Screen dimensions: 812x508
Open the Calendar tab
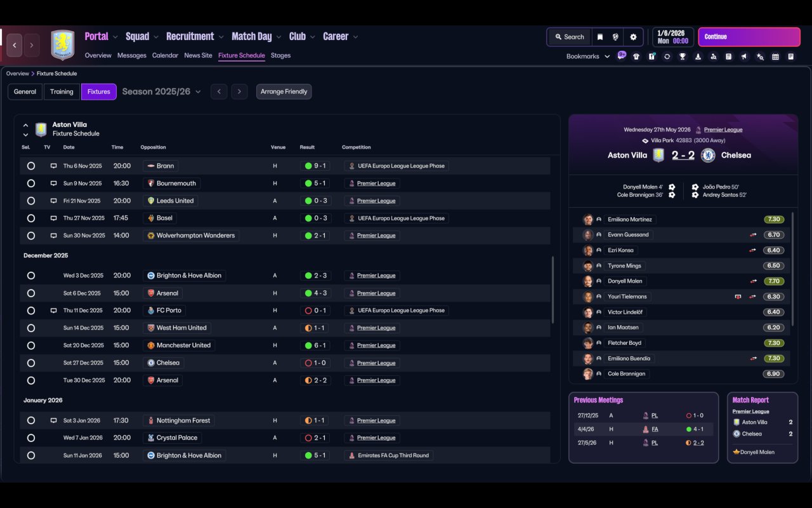tap(165, 55)
